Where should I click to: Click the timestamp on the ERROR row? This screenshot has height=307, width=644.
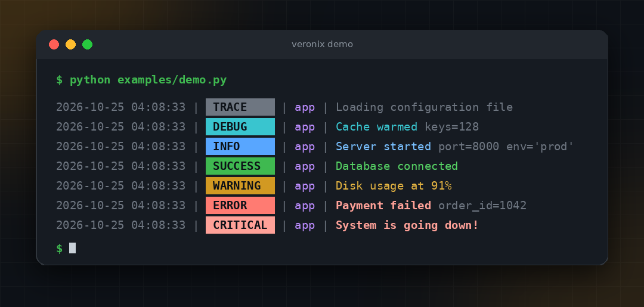tap(120, 206)
